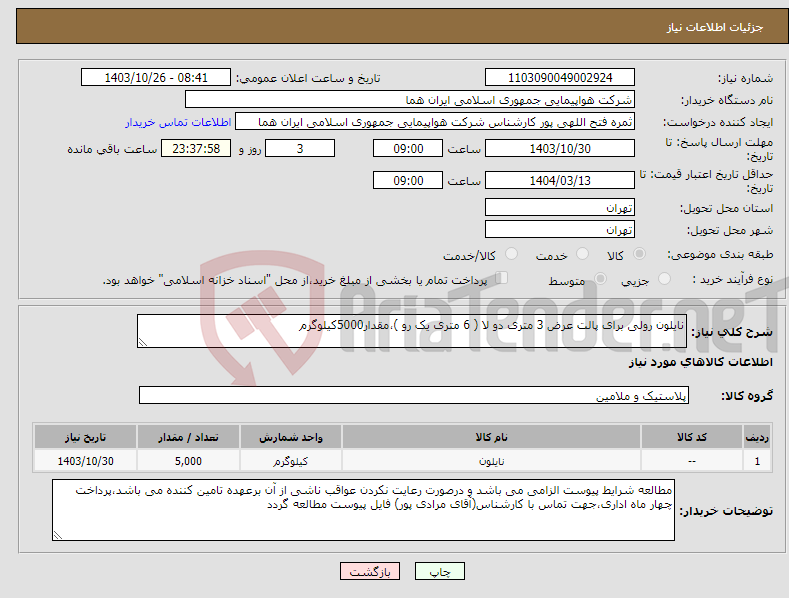Screen dimensions: 789x598
Task: Select the کالا radio button
Action: [x=639, y=254]
